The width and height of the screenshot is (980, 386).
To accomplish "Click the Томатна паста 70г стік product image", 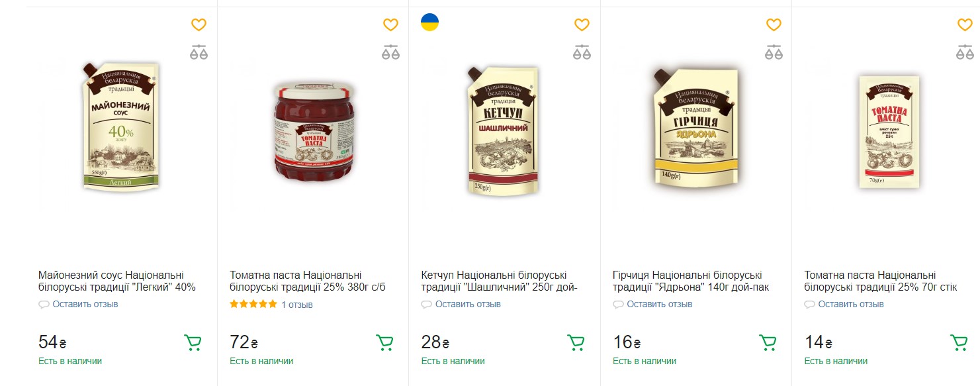I will 889,131.
